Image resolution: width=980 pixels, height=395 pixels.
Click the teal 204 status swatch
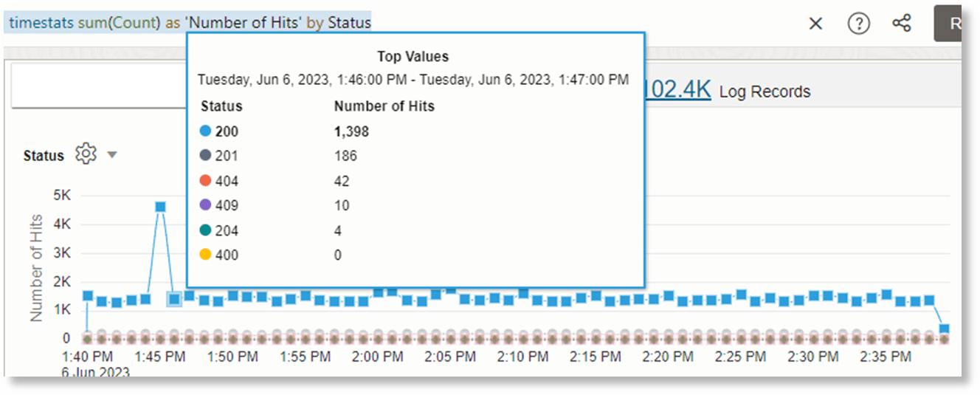tap(206, 231)
